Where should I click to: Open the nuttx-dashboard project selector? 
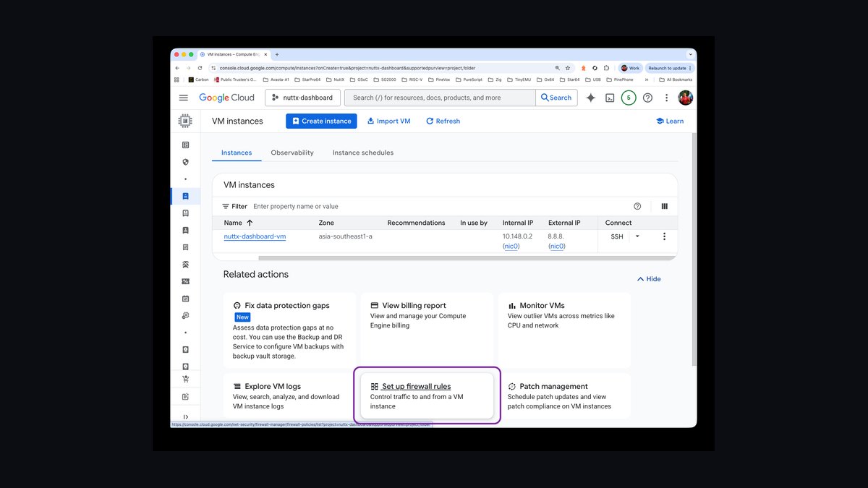pos(302,98)
